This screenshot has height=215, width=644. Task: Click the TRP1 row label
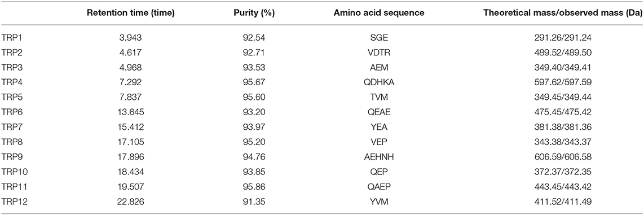[11, 38]
